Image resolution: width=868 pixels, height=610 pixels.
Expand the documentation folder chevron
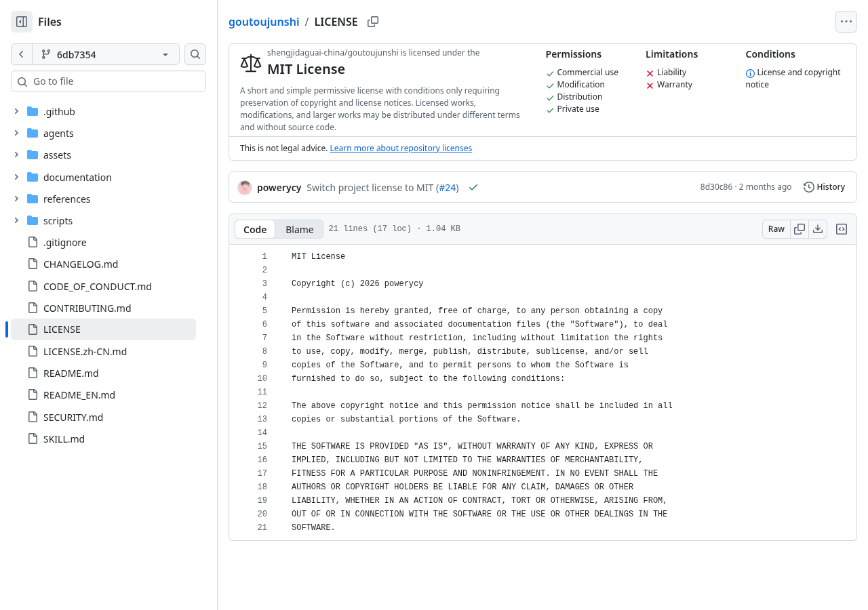pos(16,177)
